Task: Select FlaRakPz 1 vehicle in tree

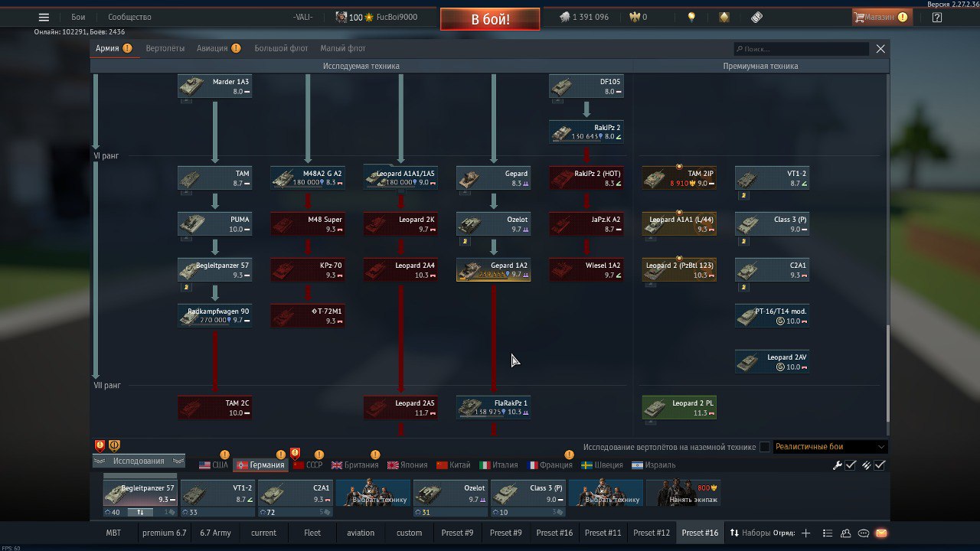Action: (x=494, y=407)
